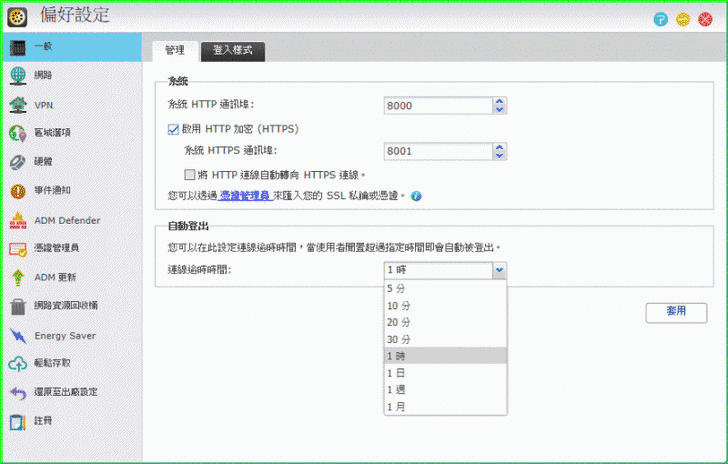Decrease the HTTPS port with down arrow
The width and height of the screenshot is (728, 464).
(x=500, y=155)
